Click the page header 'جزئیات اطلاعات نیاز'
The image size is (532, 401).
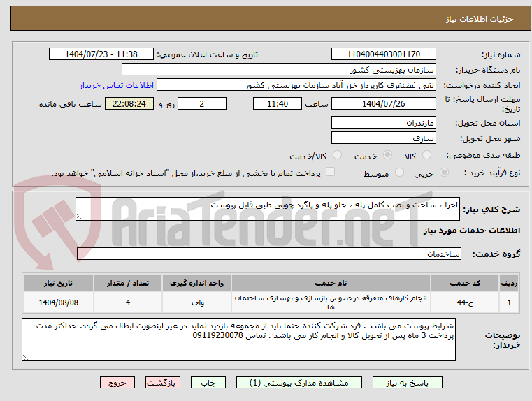pyautogui.click(x=480, y=19)
